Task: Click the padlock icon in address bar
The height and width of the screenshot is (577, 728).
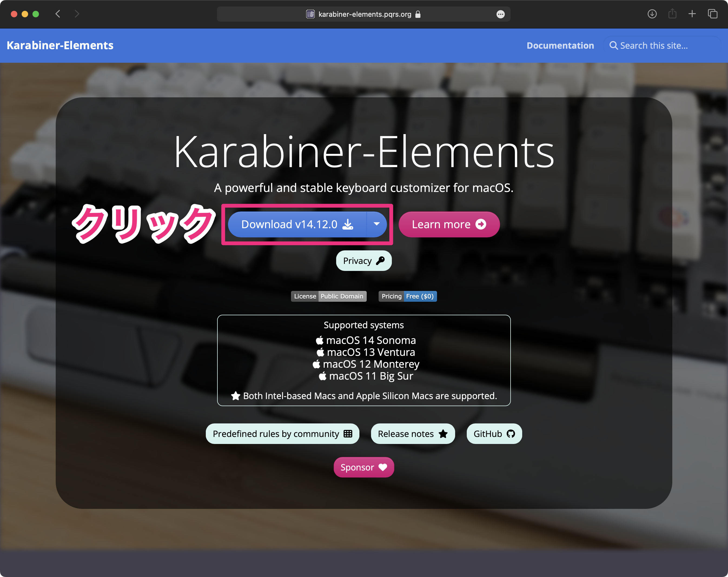Action: (418, 14)
